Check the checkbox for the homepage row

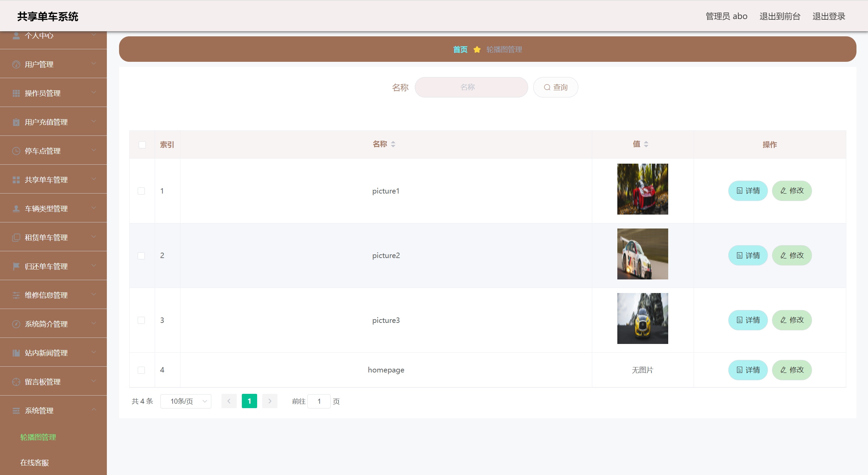141,370
